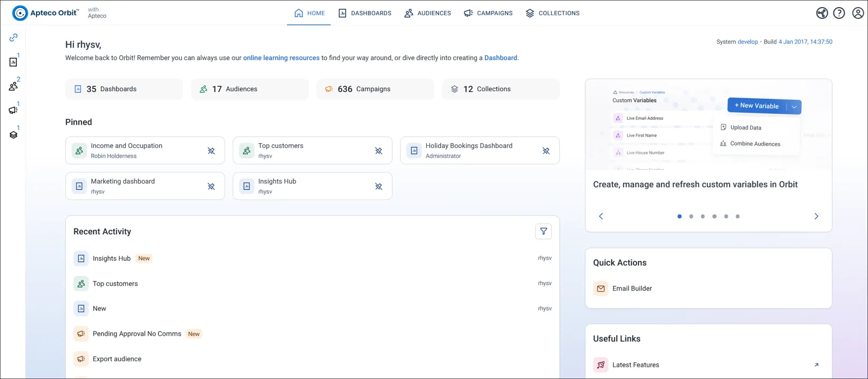The height and width of the screenshot is (379, 868).
Task: Open the Dashboards tab
Action: 365,13
